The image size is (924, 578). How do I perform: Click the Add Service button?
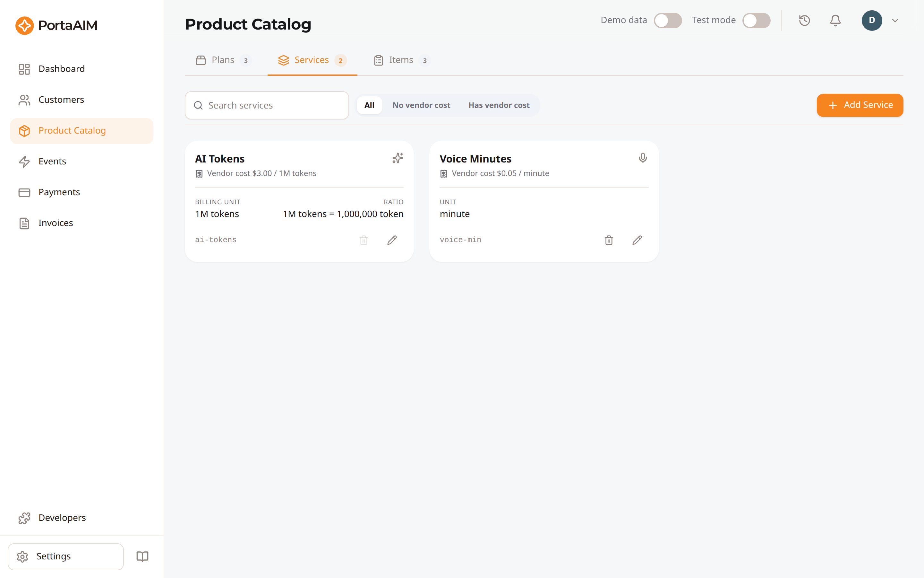coord(860,105)
